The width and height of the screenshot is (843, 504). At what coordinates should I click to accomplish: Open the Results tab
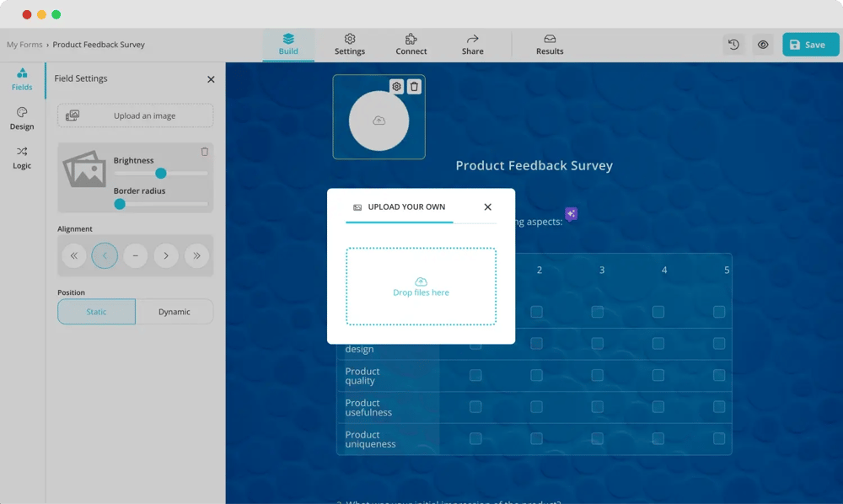click(x=549, y=44)
